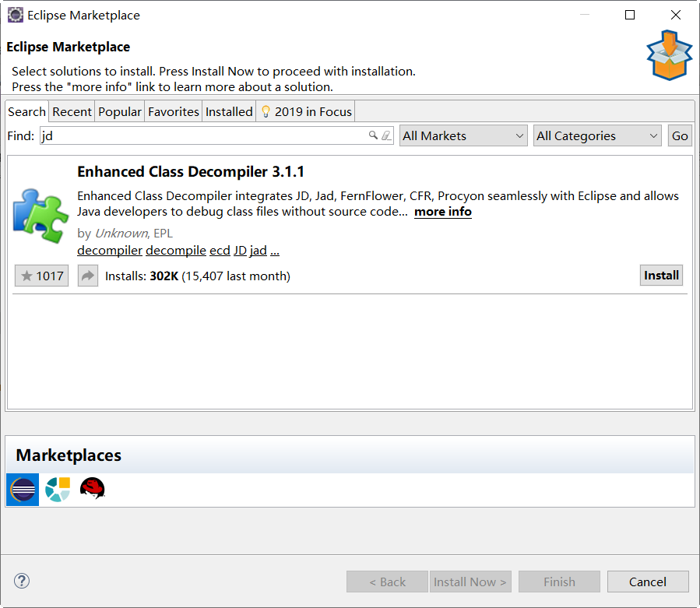The width and height of the screenshot is (700, 608).
Task: Click the ecd tag link
Action: pyautogui.click(x=220, y=251)
